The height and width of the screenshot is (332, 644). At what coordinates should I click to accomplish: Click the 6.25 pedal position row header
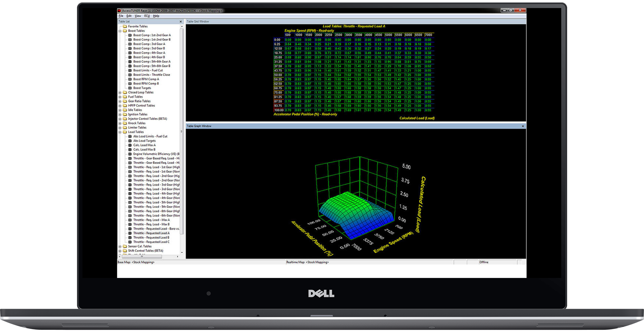coord(279,44)
